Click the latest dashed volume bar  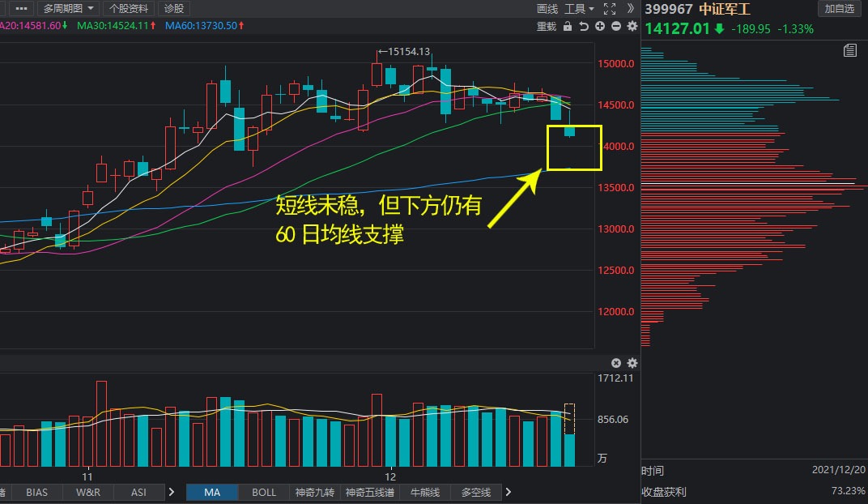click(x=569, y=435)
